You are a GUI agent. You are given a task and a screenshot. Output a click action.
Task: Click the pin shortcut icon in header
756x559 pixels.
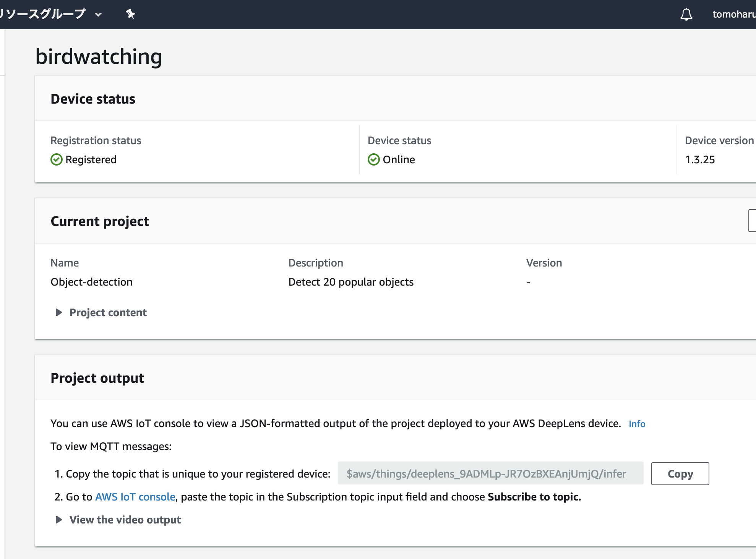pos(130,14)
